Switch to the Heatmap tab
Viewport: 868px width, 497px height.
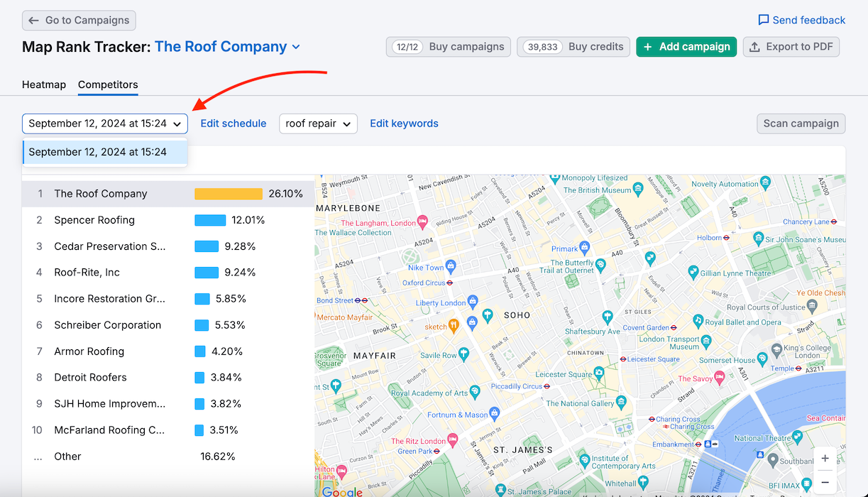(x=44, y=84)
